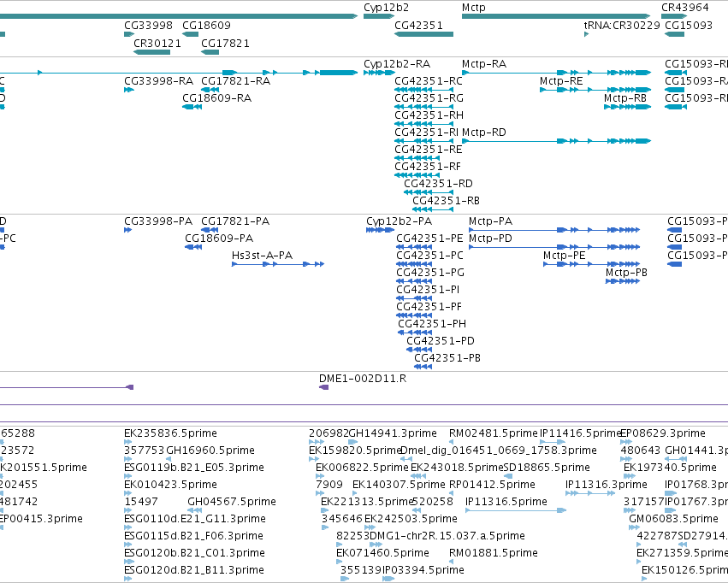This screenshot has width=728, height=583.
Task: Select the GH16960.5prime EST label
Action: [x=210, y=450]
